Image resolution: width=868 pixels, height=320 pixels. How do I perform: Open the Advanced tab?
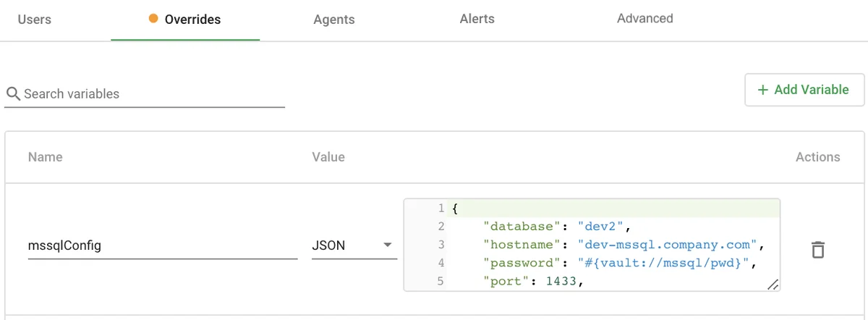point(644,19)
